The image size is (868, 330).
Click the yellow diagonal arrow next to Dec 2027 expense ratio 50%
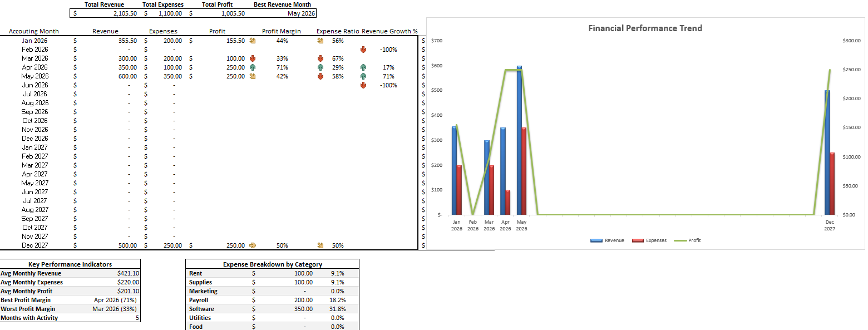(320, 245)
